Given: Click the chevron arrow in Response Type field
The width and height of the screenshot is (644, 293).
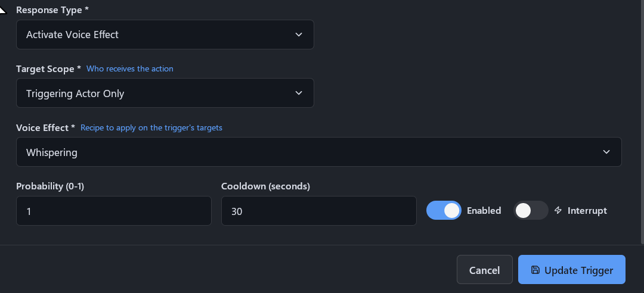Looking at the screenshot, I should [x=299, y=35].
